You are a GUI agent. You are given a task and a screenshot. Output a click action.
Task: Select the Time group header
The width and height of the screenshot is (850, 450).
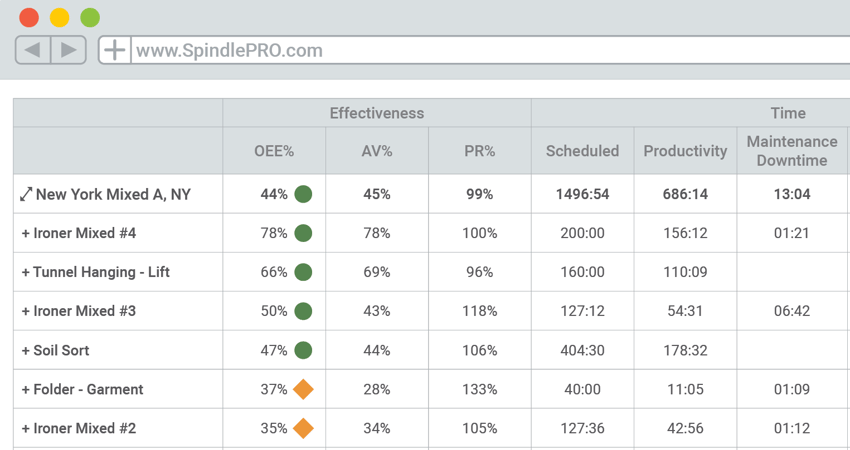point(788,113)
